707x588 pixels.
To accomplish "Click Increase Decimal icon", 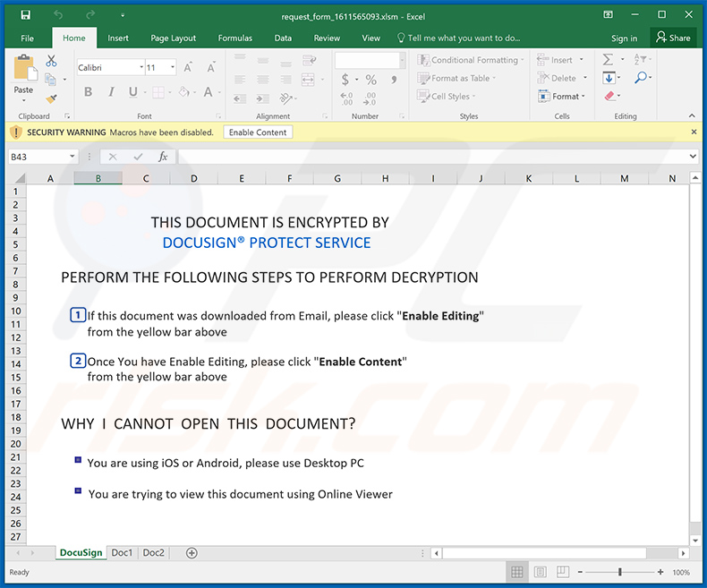I will pyautogui.click(x=346, y=98).
